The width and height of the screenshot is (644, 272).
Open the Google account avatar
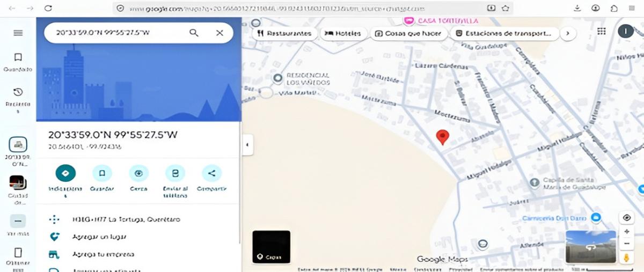[625, 31]
